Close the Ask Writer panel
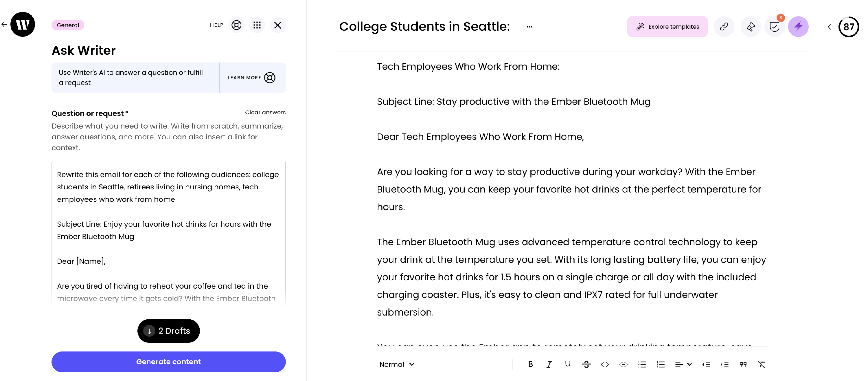This screenshot has height=381, width=868. point(278,25)
